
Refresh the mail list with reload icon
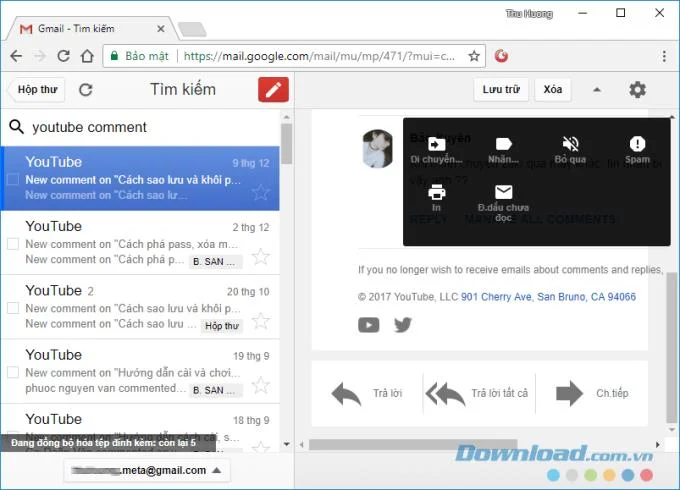click(85, 90)
